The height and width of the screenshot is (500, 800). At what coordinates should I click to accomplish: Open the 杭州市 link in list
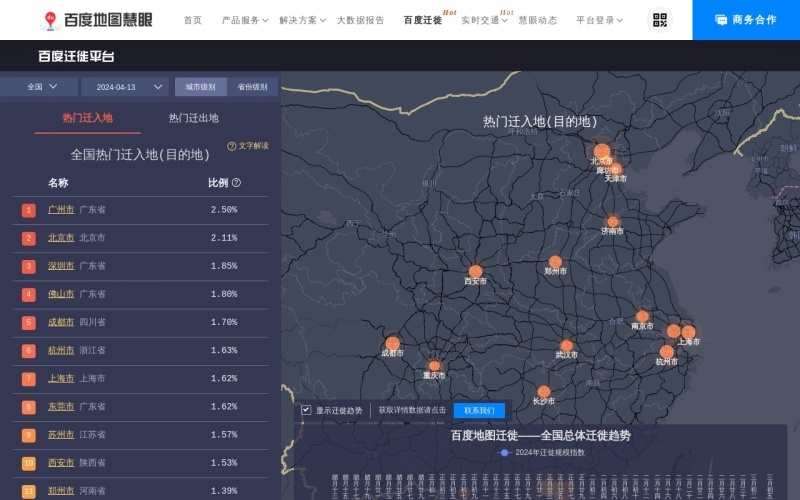pos(61,351)
